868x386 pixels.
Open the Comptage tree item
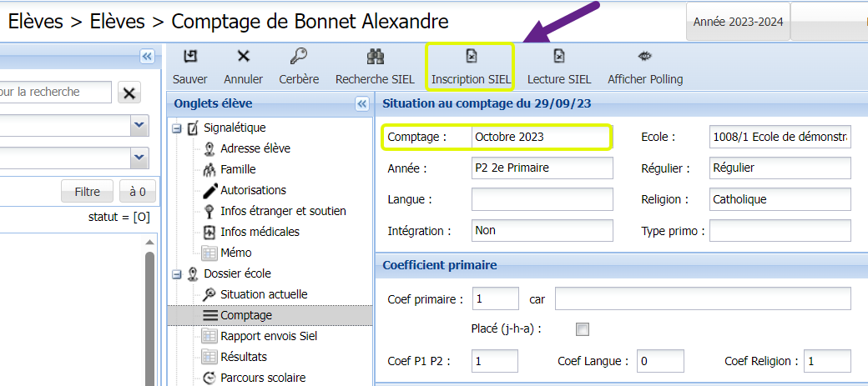click(x=246, y=315)
